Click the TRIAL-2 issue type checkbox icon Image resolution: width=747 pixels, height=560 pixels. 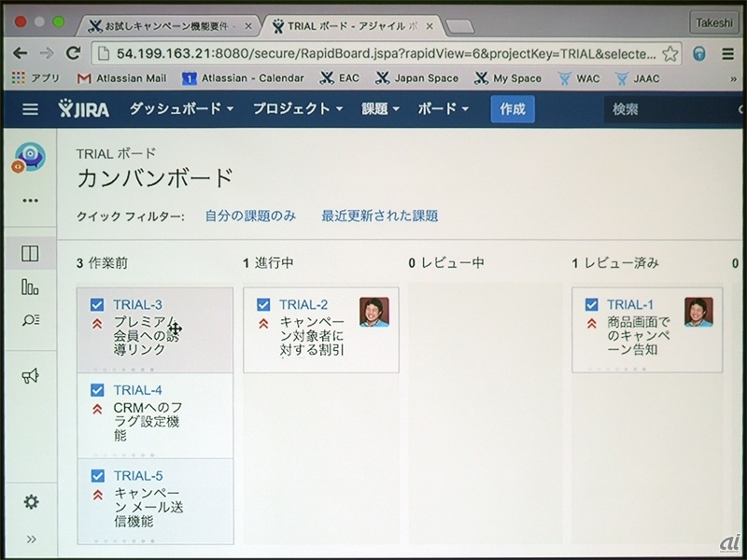[x=263, y=304]
